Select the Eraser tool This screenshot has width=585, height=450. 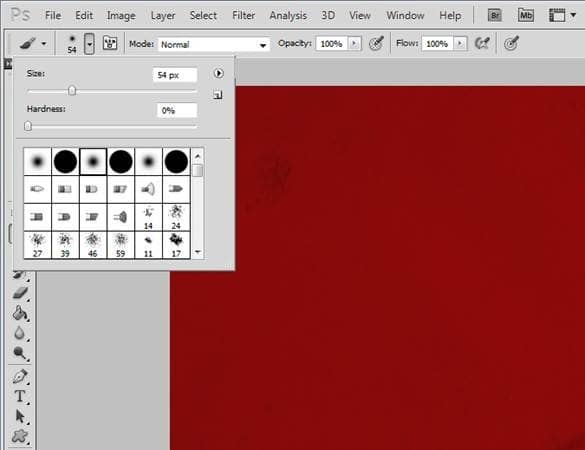pyautogui.click(x=20, y=293)
